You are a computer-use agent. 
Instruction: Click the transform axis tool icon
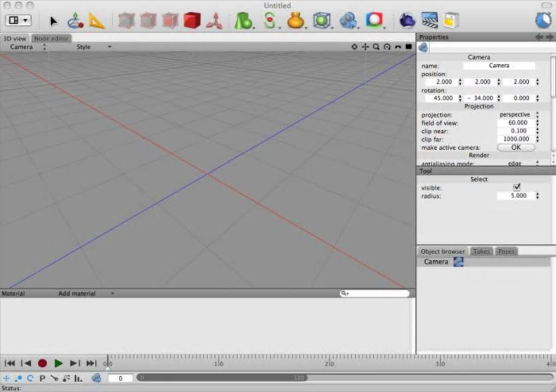coord(75,21)
